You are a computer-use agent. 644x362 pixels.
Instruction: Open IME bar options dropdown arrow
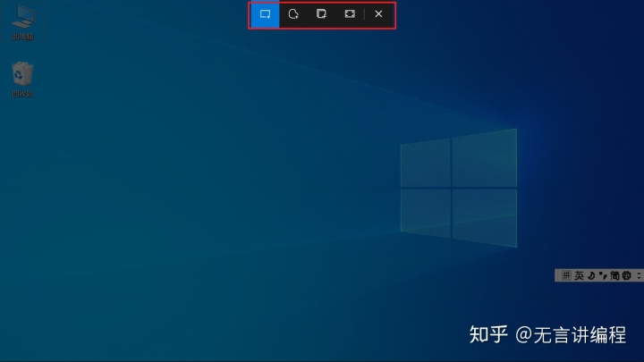click(639, 276)
